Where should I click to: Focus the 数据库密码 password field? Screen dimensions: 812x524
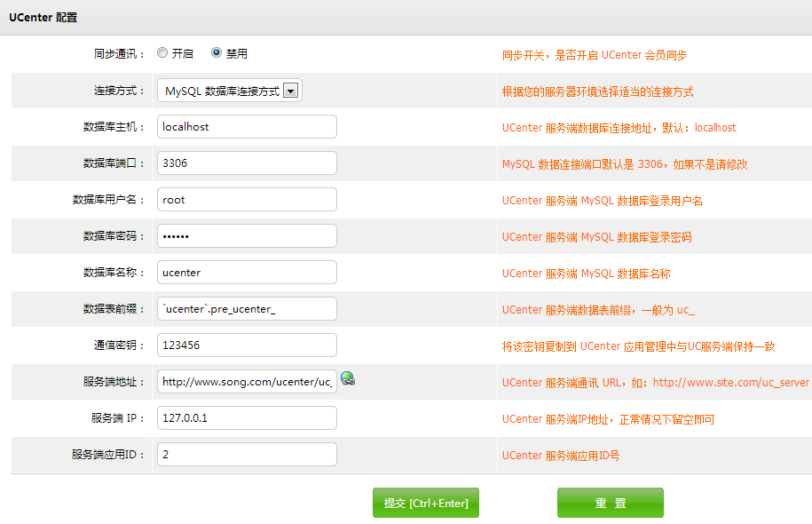point(247,236)
